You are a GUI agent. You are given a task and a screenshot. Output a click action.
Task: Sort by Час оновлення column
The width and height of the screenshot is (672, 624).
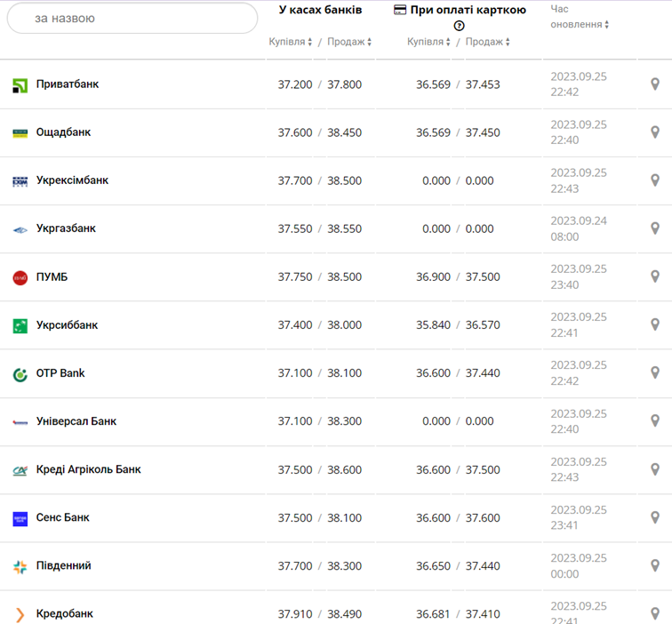580,25
